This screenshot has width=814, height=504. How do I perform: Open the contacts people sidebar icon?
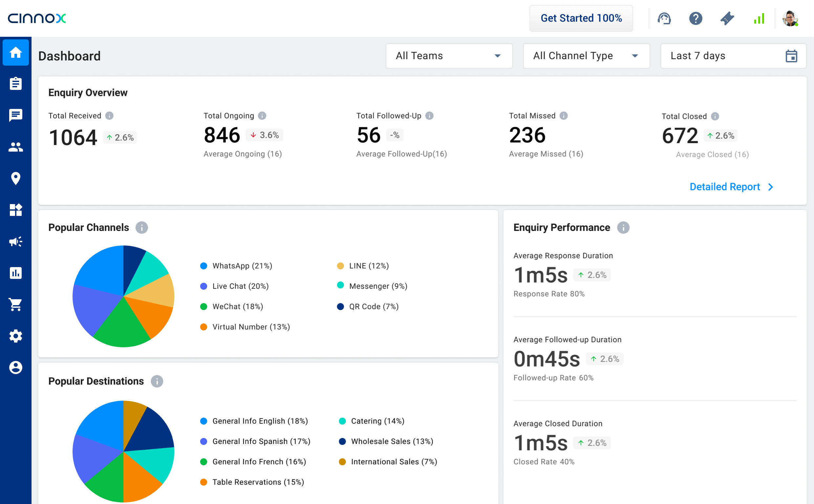tap(16, 147)
